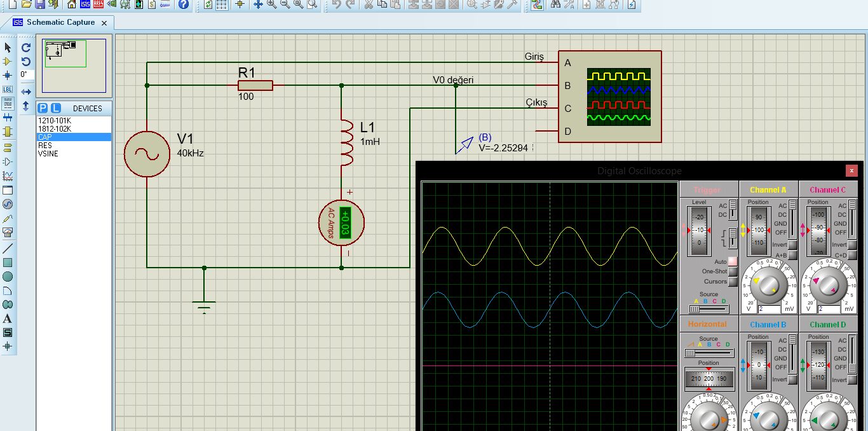
Task: Click the Channel C volts input field
Action: coord(829,309)
